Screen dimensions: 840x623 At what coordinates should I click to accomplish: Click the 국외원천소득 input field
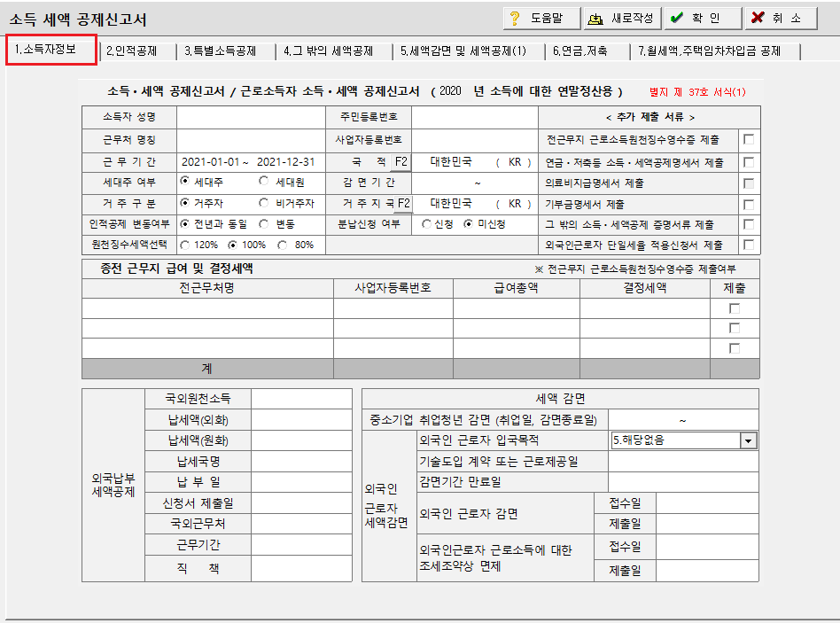coord(301,399)
